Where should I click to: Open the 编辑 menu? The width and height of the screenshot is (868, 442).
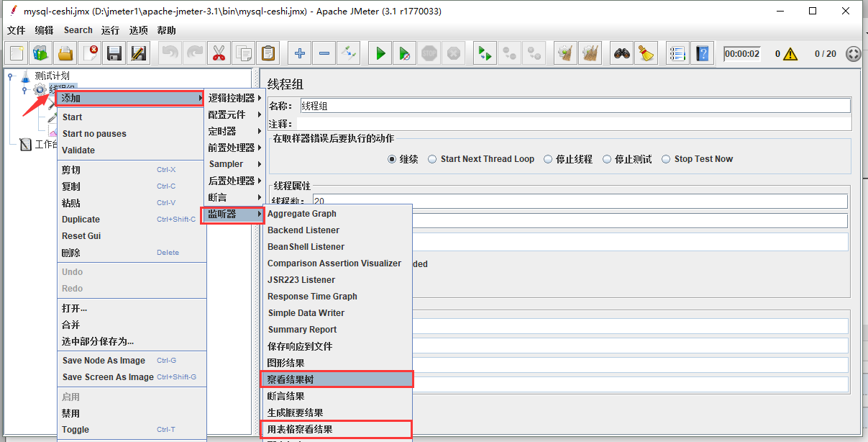click(44, 30)
